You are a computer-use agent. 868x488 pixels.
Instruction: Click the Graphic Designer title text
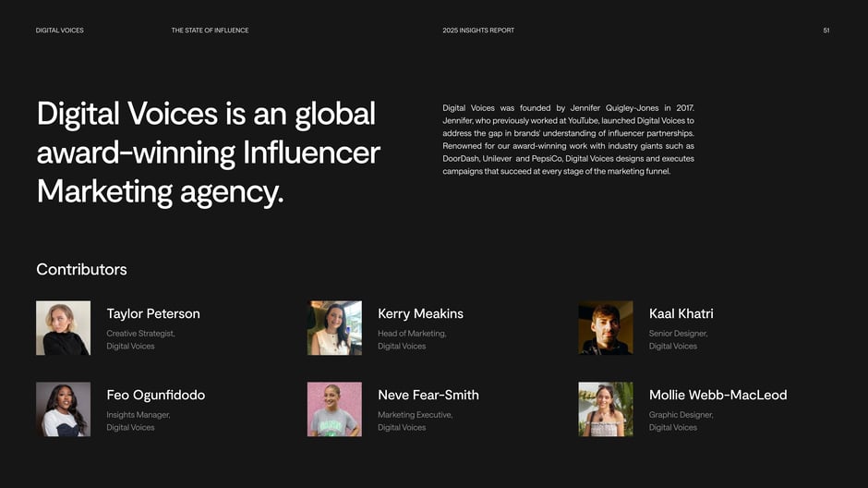681,415
